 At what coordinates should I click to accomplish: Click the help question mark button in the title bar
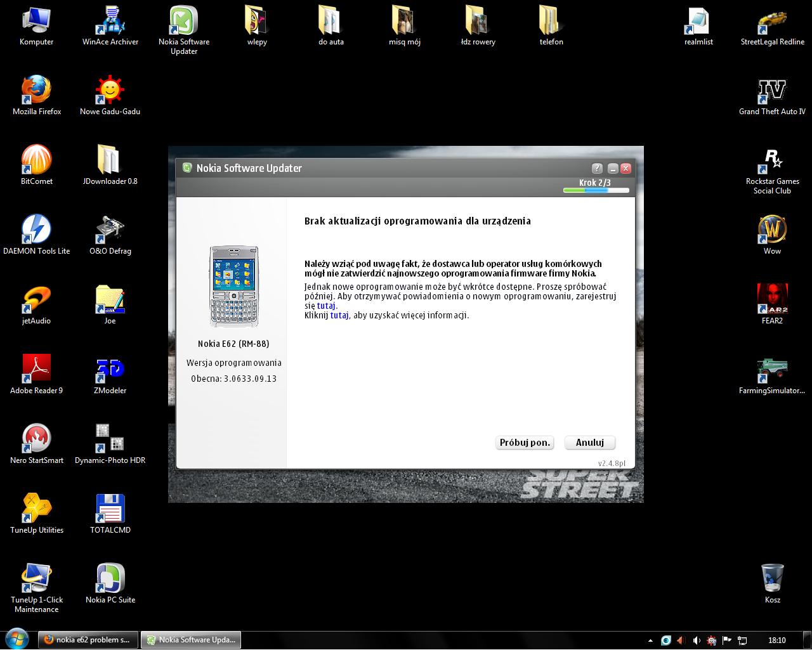coord(597,168)
